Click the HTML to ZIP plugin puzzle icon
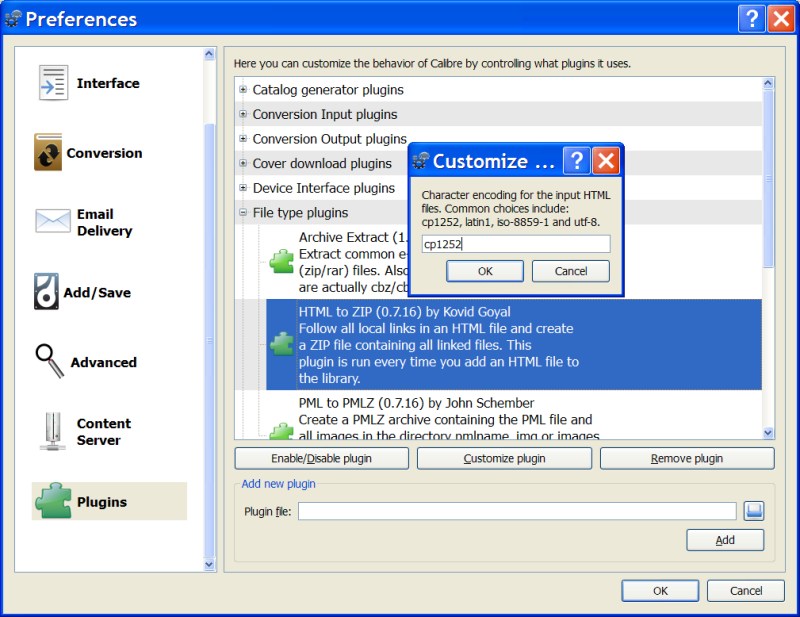This screenshot has width=800, height=617. 282,343
